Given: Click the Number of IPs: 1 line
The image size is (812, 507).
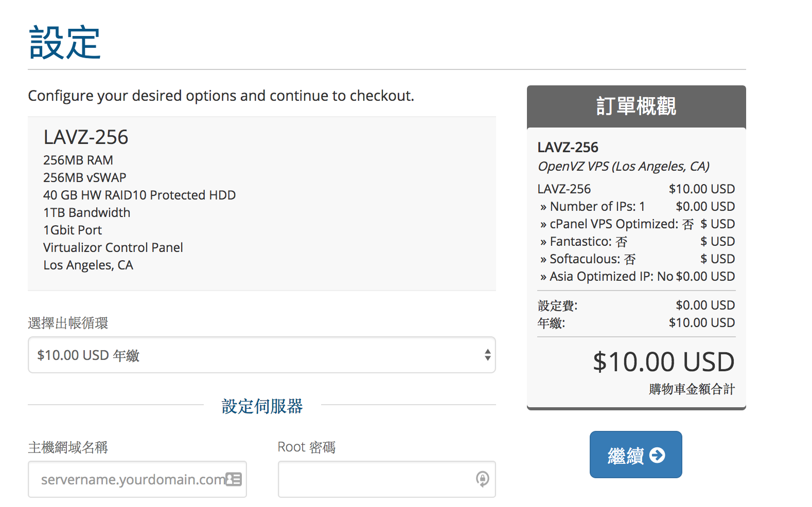Looking at the screenshot, I should pos(637,206).
